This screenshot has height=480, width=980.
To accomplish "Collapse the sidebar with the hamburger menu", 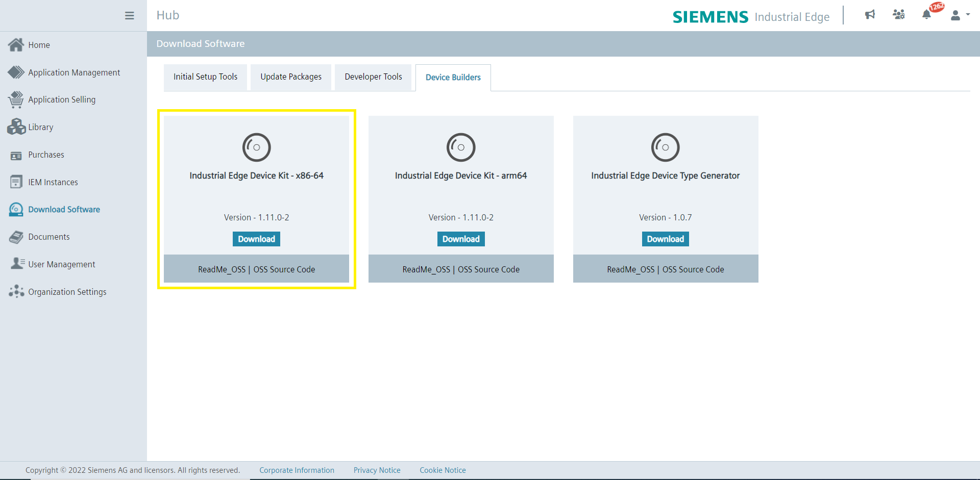I will (x=129, y=15).
